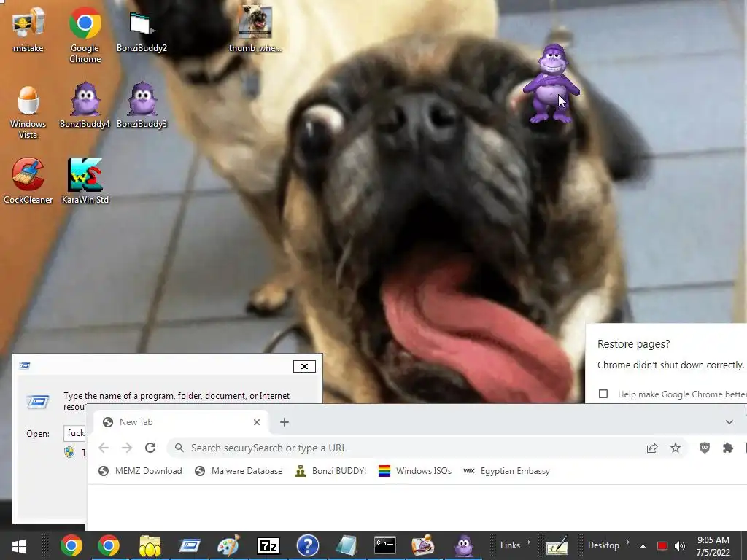Share this page icon in address bar
This screenshot has width=747, height=560.
point(652,448)
